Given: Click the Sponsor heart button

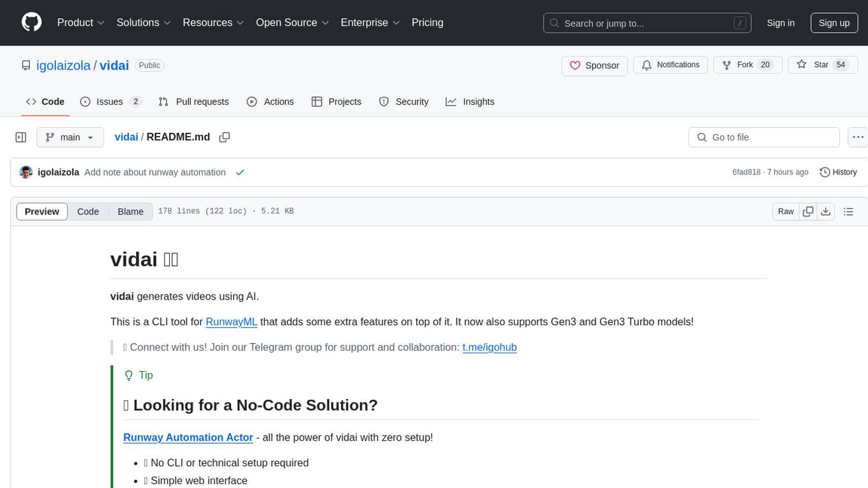Looking at the screenshot, I should tap(595, 65).
